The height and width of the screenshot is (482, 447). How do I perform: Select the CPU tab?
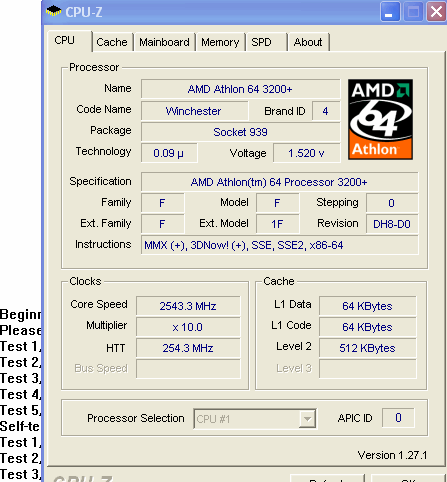[x=65, y=41]
